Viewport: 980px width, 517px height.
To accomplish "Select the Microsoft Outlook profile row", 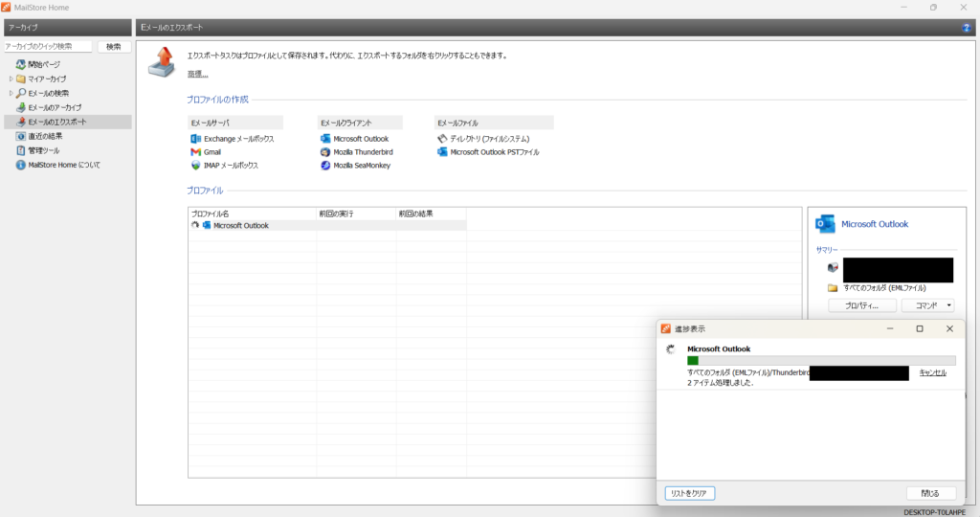I will point(327,226).
